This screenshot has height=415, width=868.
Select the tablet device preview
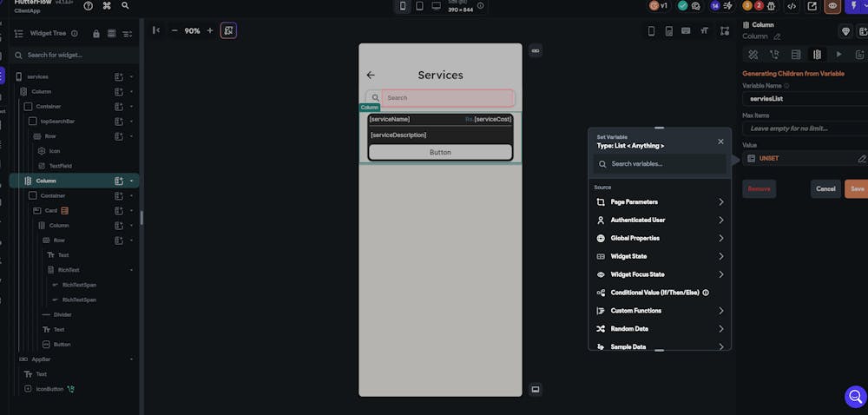[419, 6]
